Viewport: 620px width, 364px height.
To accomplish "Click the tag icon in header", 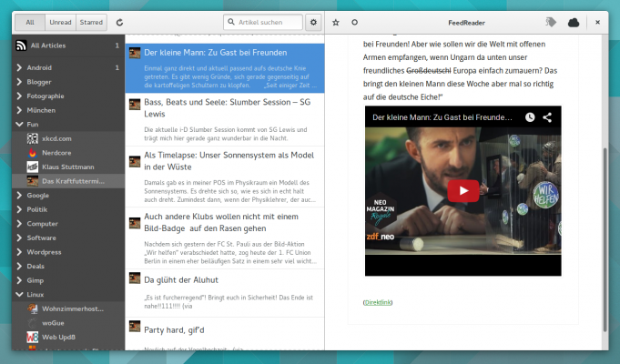I will point(550,21).
